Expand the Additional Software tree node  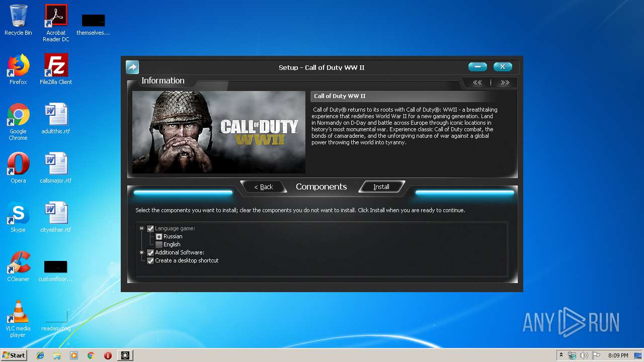coord(142,252)
